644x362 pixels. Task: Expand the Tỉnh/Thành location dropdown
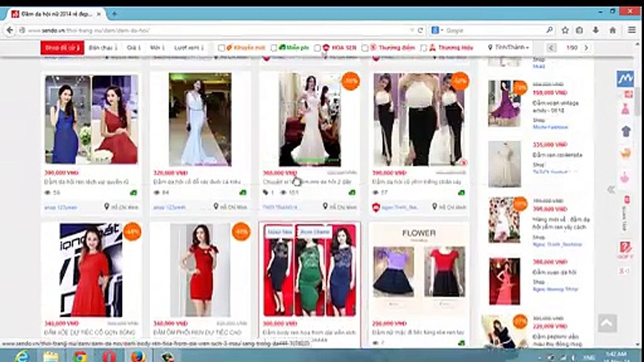coord(508,48)
